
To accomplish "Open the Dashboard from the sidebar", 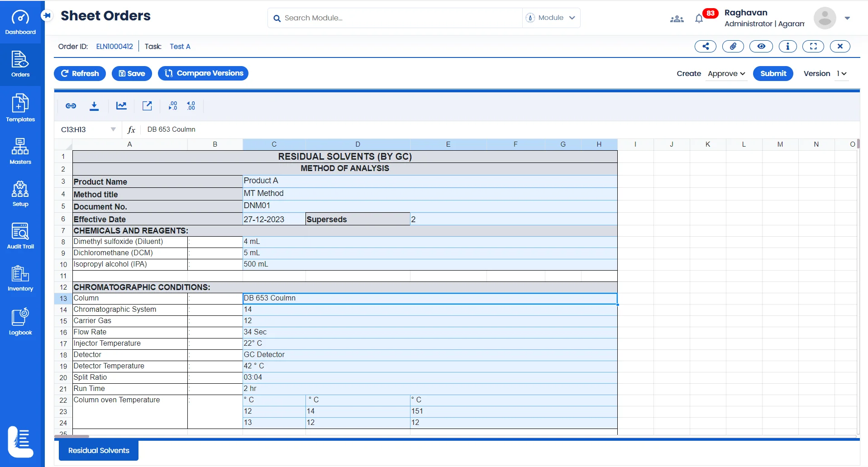I will pos(20,22).
